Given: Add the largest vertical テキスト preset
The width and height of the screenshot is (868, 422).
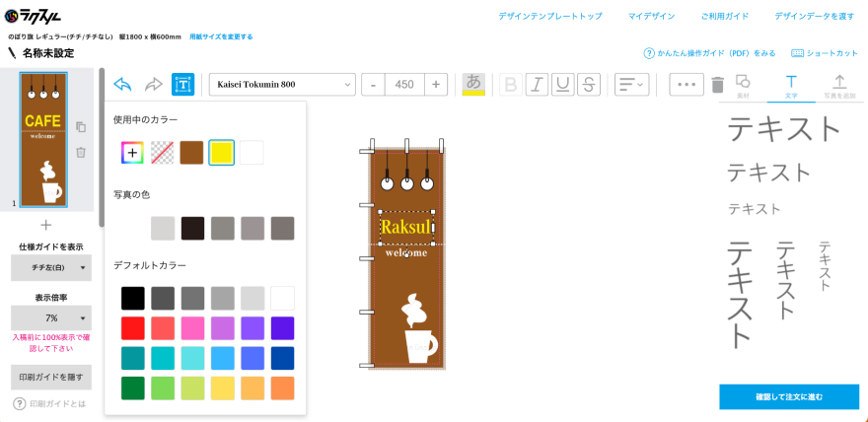Looking at the screenshot, I should pos(740,295).
